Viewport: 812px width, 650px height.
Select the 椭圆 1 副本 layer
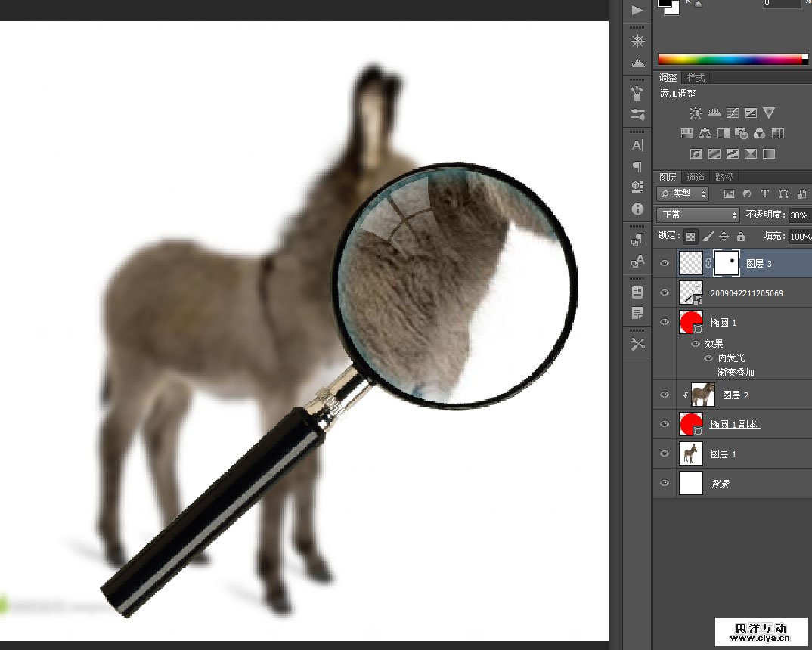coord(734,425)
